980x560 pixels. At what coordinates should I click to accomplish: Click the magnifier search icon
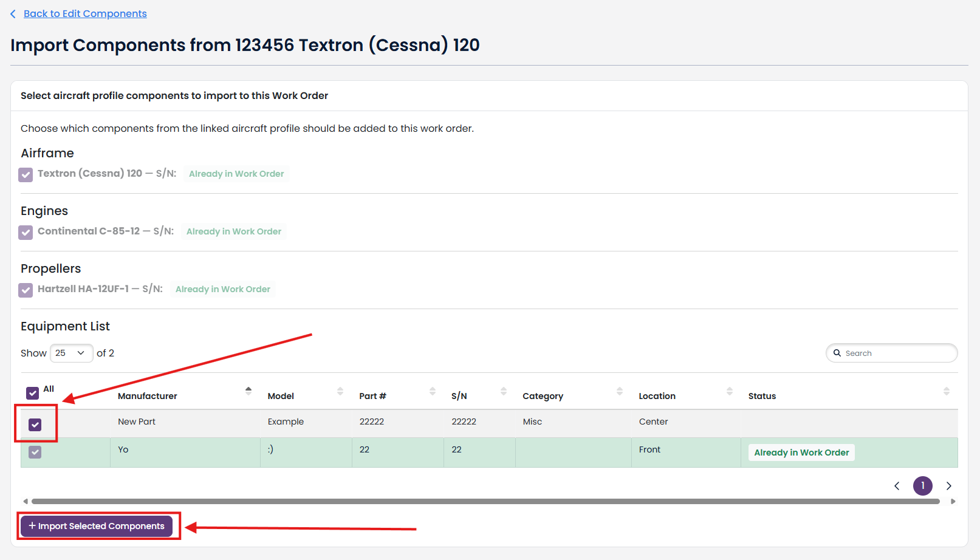click(837, 353)
